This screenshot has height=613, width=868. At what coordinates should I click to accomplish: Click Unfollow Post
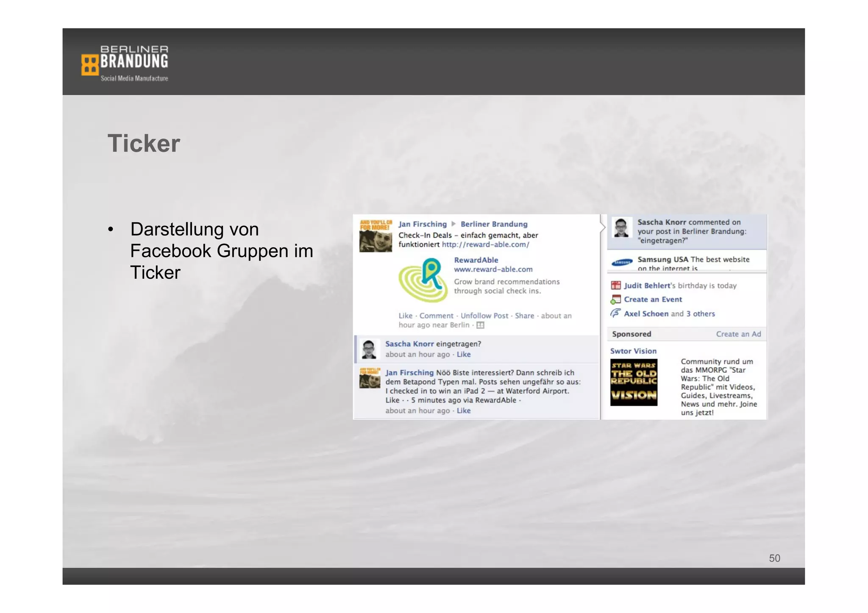point(484,316)
